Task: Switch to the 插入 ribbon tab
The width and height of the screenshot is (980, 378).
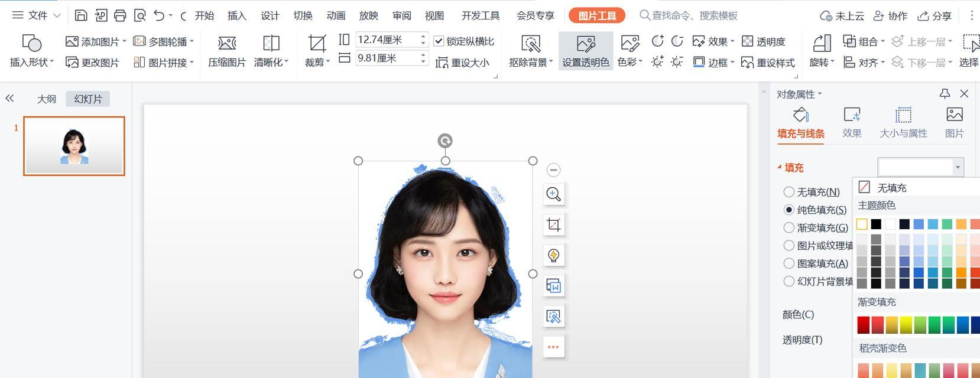Action: pyautogui.click(x=237, y=15)
